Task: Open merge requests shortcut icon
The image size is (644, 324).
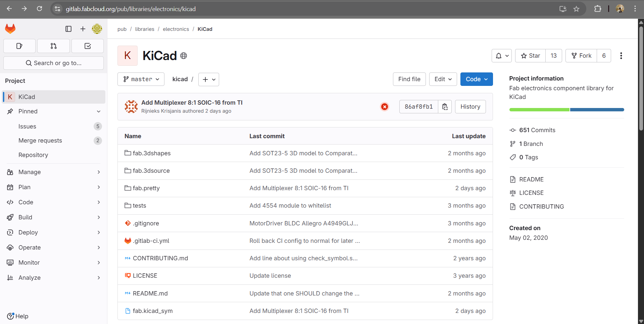Action: click(x=54, y=46)
